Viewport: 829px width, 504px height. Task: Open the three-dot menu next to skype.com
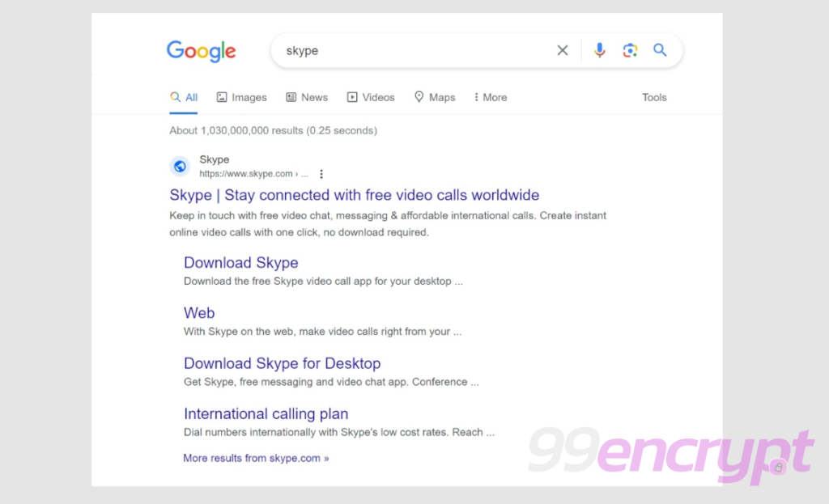(x=321, y=173)
